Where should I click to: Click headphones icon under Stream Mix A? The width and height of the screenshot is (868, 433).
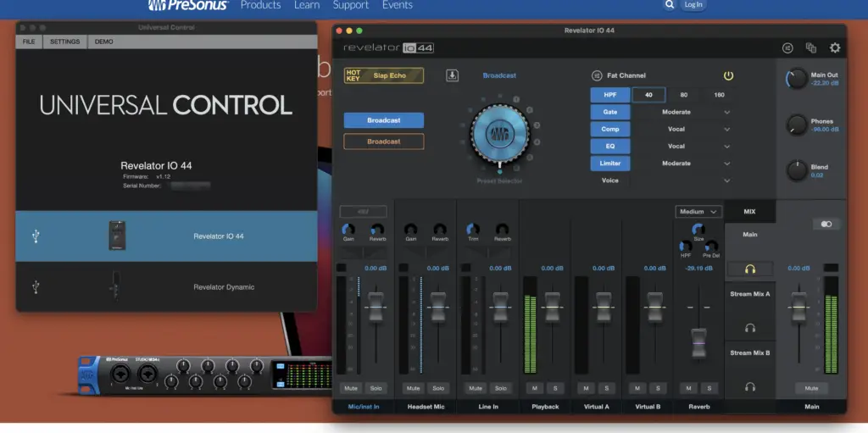tap(750, 328)
